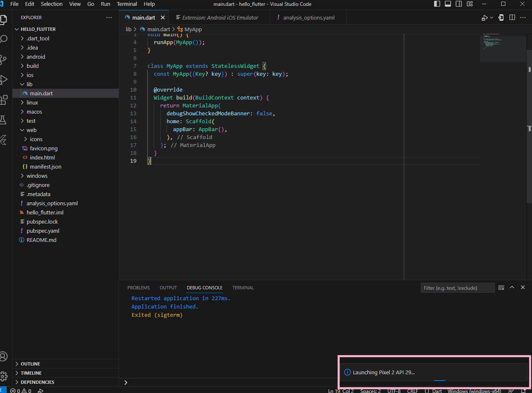
Task: Expand the .dart_tool folder
Action: (x=65, y=38)
